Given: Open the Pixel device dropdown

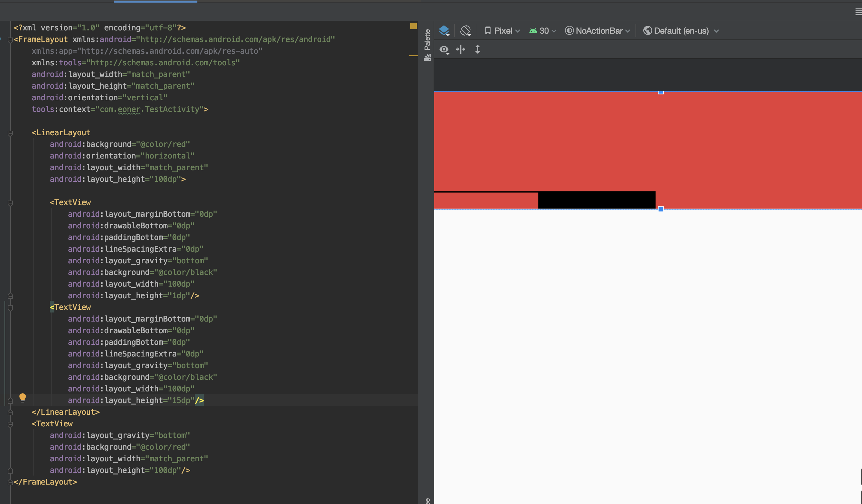Looking at the screenshot, I should click(x=503, y=31).
